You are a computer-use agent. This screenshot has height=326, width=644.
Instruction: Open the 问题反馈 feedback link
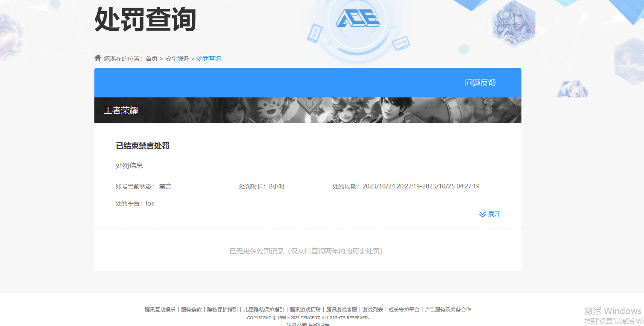[x=480, y=83]
